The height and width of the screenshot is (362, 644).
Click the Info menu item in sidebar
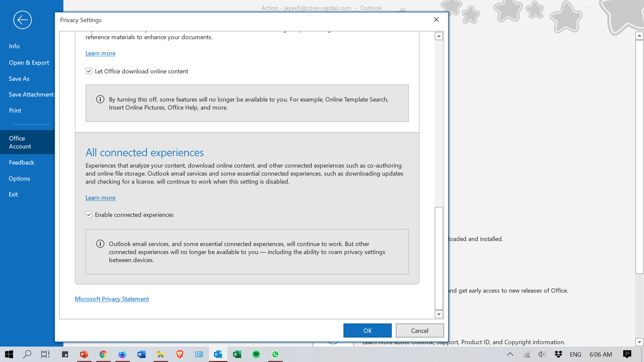[x=14, y=46]
